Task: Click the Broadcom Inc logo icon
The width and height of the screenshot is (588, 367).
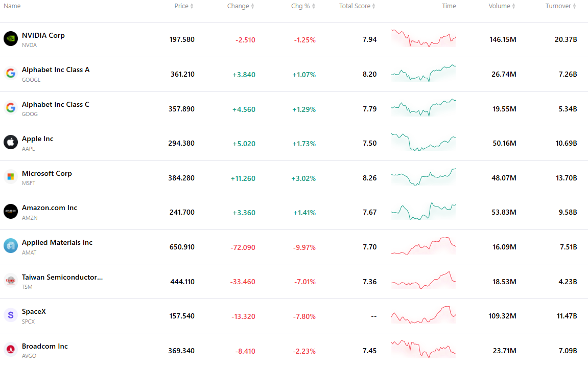Action: [11, 349]
